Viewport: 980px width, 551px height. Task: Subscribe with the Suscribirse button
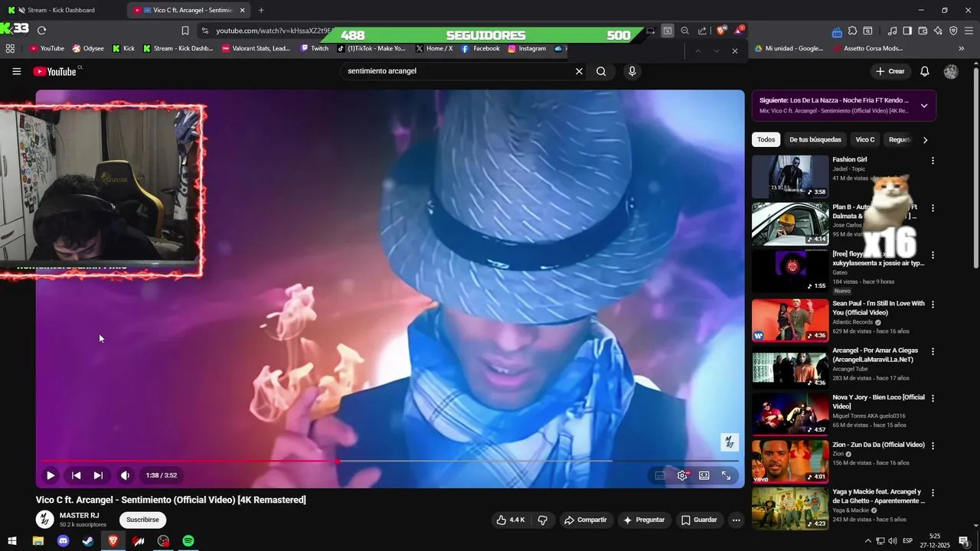pos(142,520)
